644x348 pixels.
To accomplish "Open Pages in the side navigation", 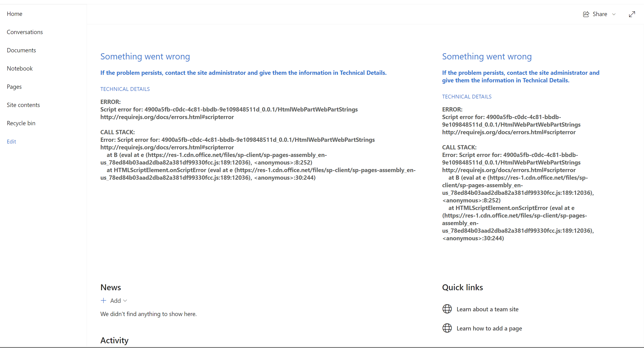I will (14, 87).
